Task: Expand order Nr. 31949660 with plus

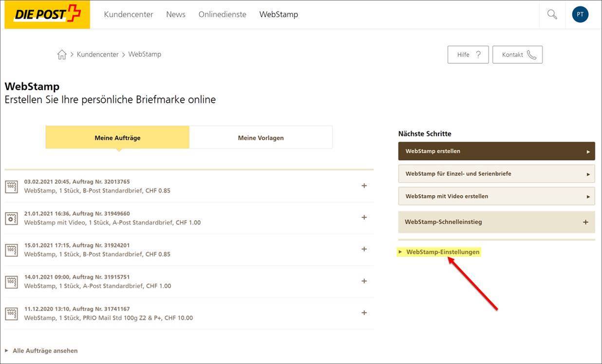Action: click(x=364, y=217)
